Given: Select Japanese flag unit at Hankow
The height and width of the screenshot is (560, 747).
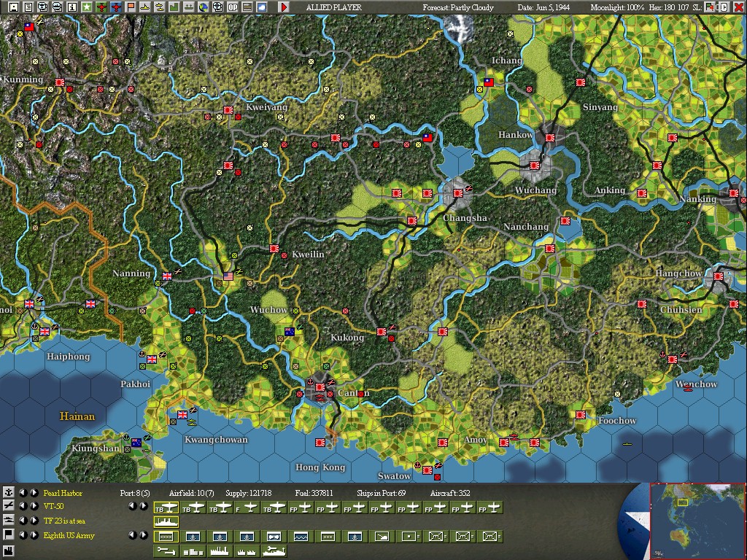Looking at the screenshot, I should 550,138.
